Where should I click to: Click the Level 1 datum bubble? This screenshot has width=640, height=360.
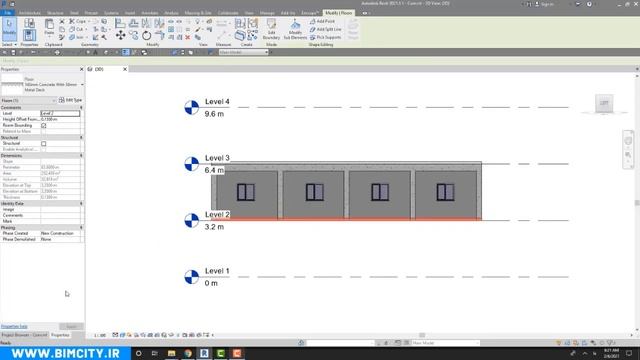point(191,277)
